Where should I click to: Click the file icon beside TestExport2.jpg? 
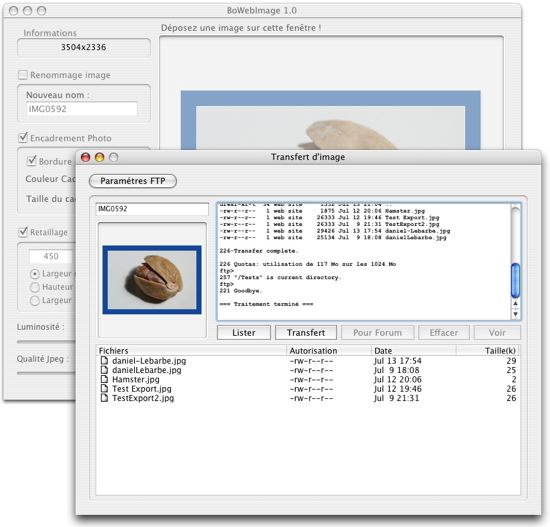(104, 398)
